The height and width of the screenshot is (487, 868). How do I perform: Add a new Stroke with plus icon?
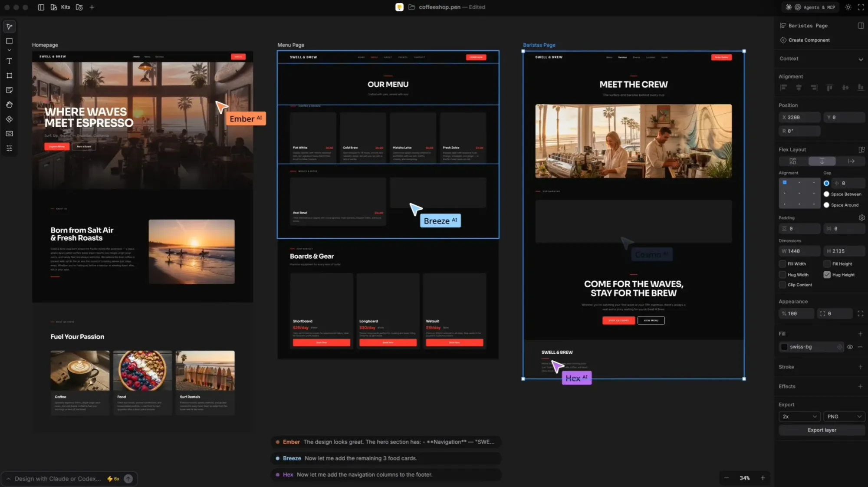tap(860, 367)
